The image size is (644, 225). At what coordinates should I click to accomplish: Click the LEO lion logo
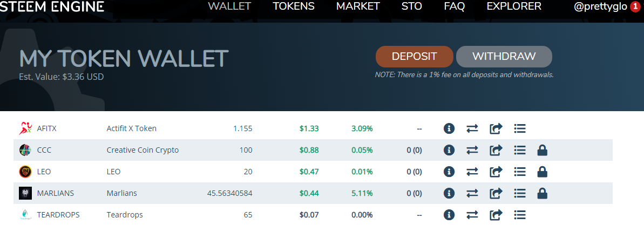tap(25, 172)
